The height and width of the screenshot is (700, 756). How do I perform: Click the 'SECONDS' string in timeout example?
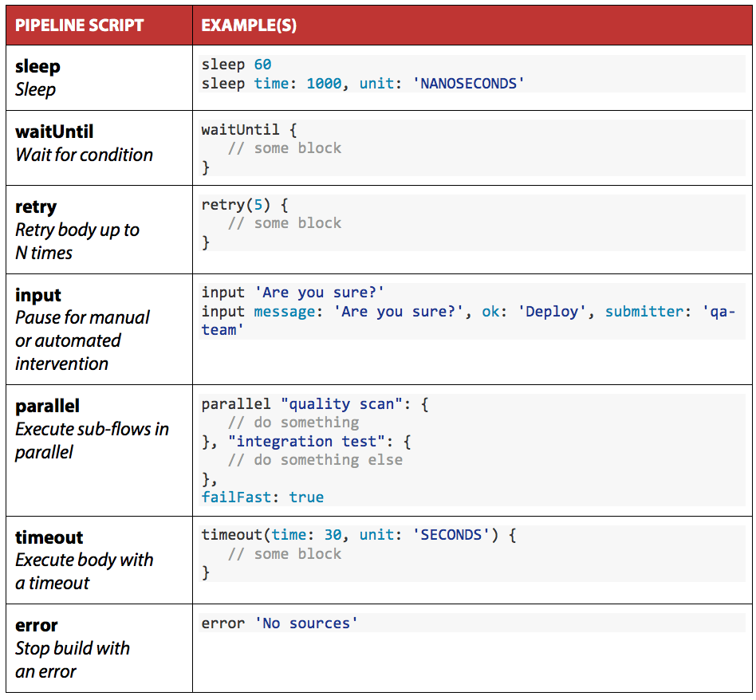(x=451, y=535)
